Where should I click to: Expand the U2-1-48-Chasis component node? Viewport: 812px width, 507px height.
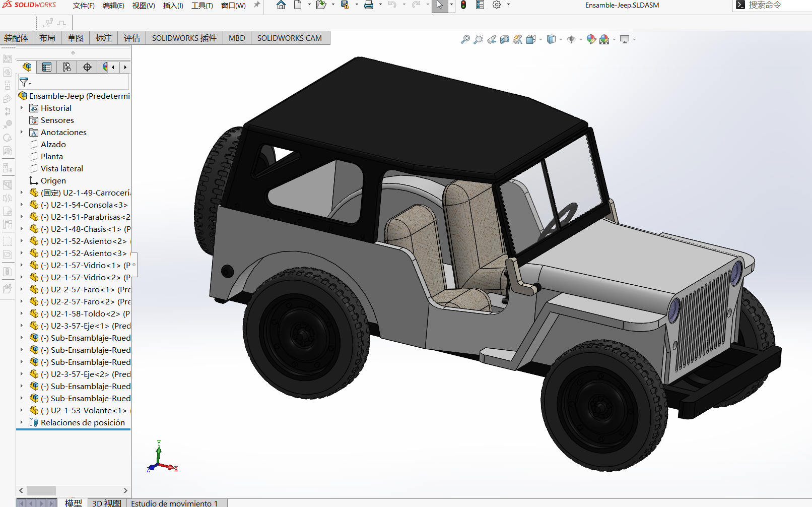(22, 229)
